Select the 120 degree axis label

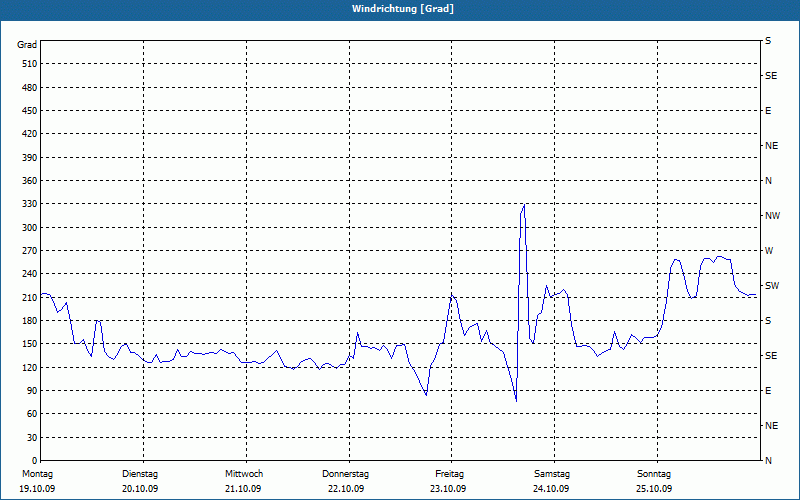pyautogui.click(x=29, y=367)
